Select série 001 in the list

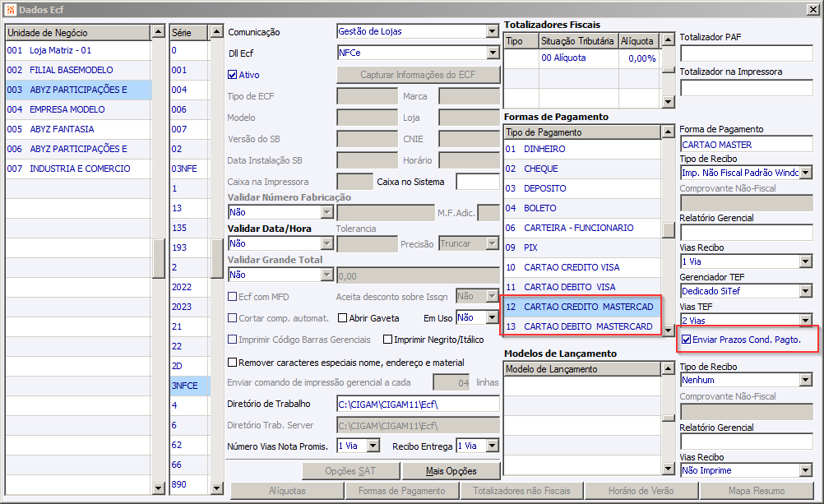(x=190, y=70)
